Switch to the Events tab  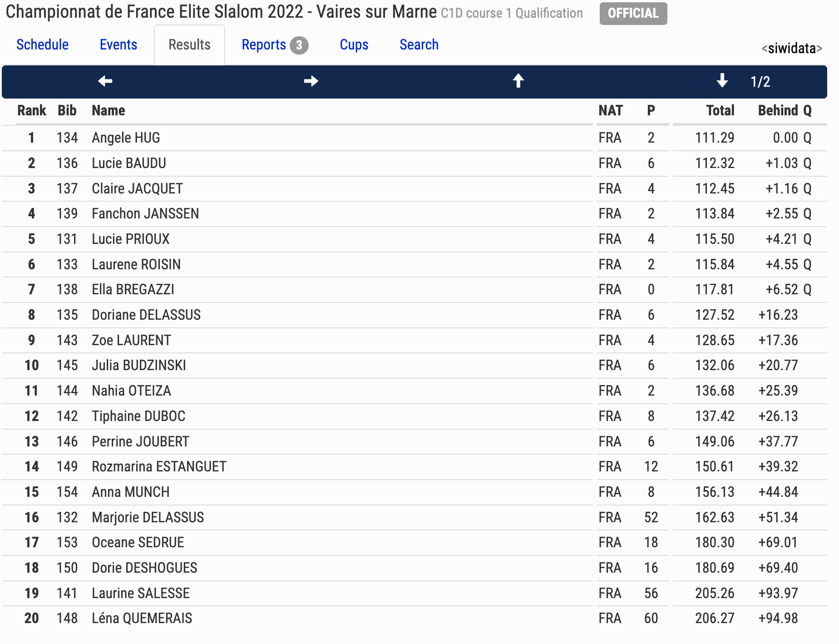point(118,45)
